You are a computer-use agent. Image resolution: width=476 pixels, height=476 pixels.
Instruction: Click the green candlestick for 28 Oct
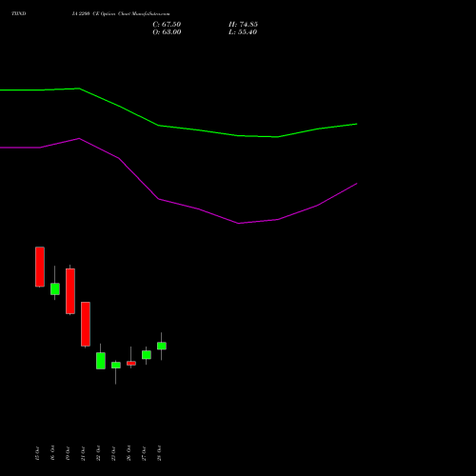tap(162, 346)
